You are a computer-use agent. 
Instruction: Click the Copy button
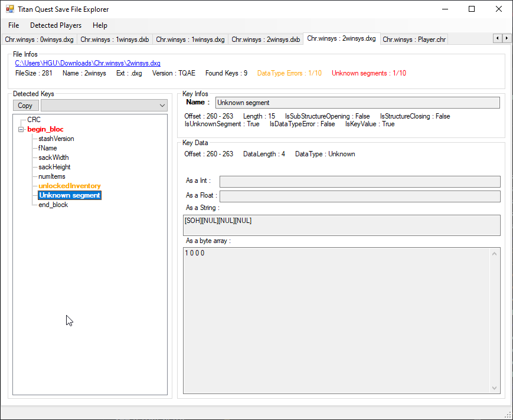25,106
